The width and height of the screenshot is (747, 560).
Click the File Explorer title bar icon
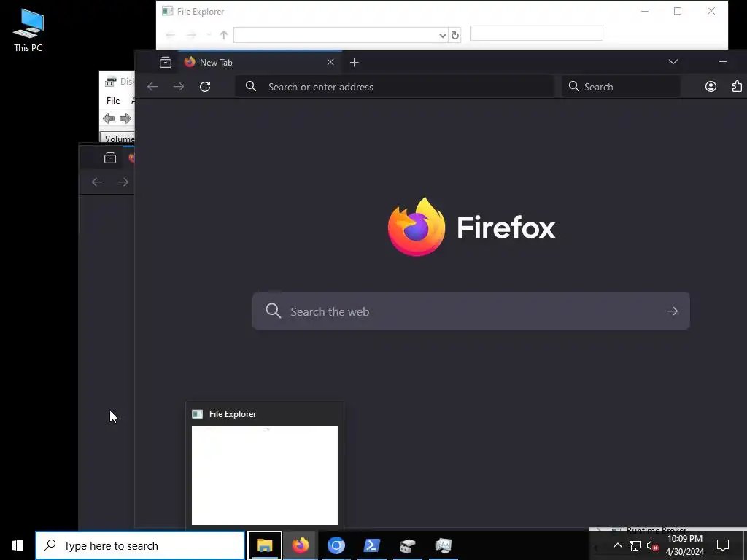pyautogui.click(x=167, y=11)
